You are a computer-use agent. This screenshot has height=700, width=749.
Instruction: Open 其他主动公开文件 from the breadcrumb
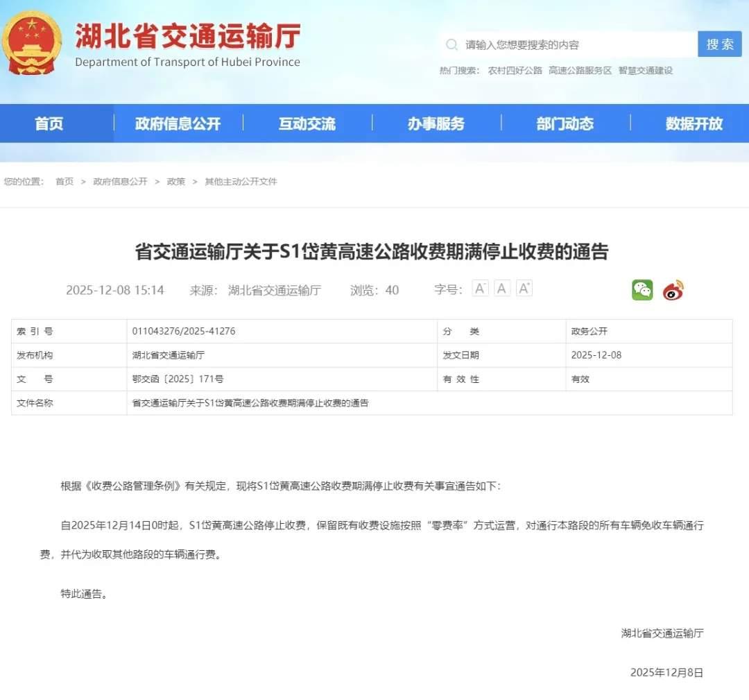tap(240, 181)
